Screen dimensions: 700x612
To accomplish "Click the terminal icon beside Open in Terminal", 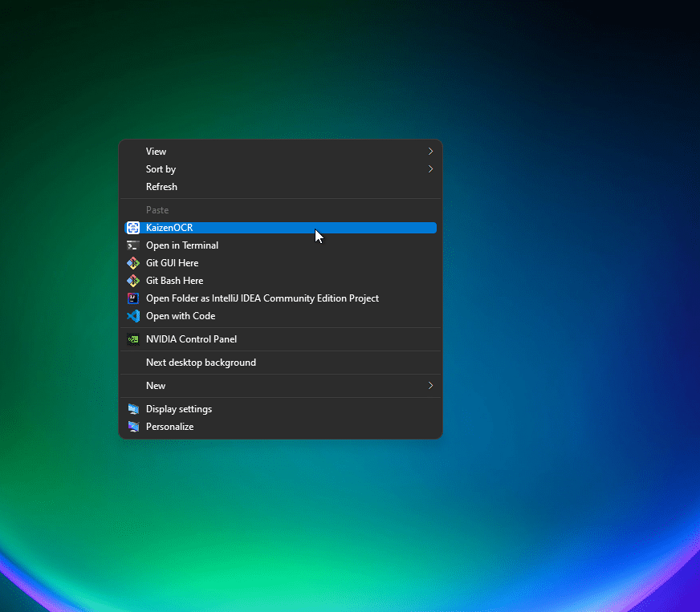I will (x=133, y=245).
